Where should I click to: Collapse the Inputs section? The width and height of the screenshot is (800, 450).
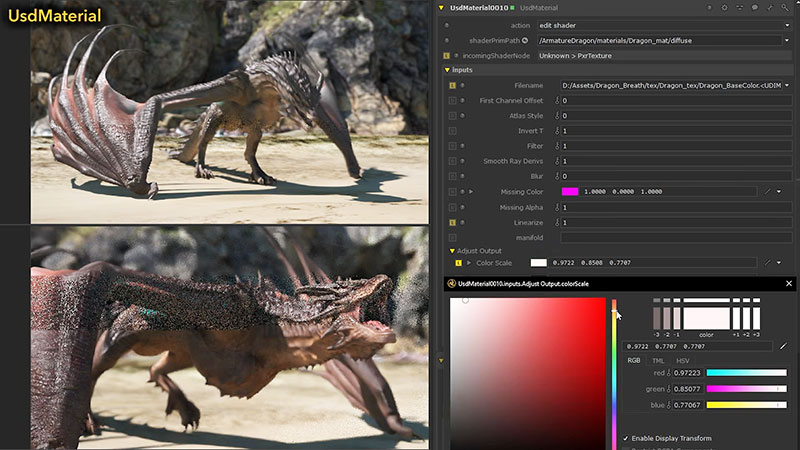446,70
